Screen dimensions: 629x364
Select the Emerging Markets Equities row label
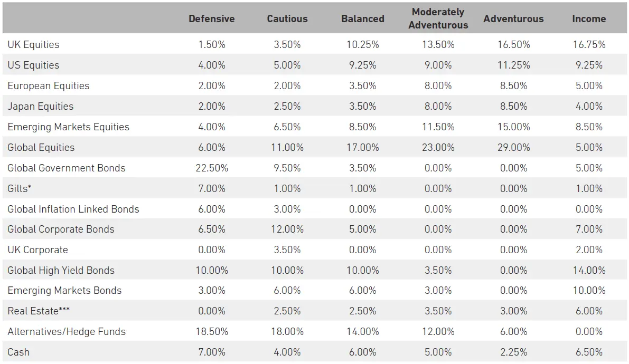68,127
